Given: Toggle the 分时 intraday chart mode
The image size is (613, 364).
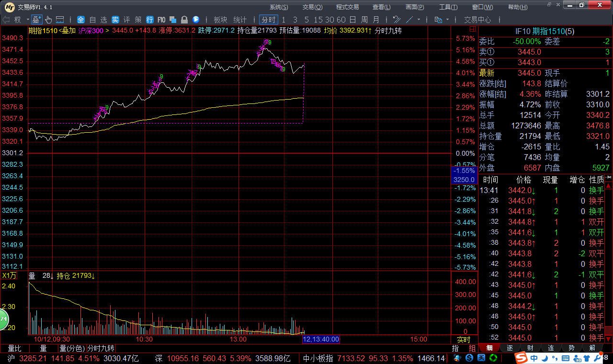Looking at the screenshot, I should (x=268, y=20).
